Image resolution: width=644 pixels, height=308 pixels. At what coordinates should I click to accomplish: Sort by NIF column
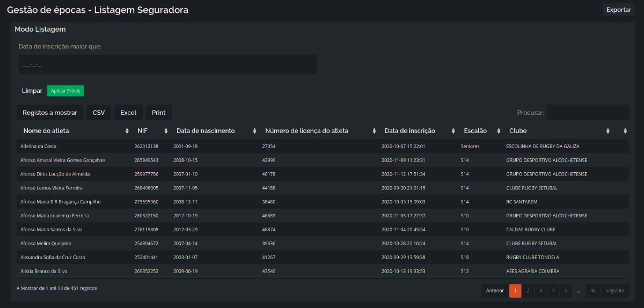point(151,131)
